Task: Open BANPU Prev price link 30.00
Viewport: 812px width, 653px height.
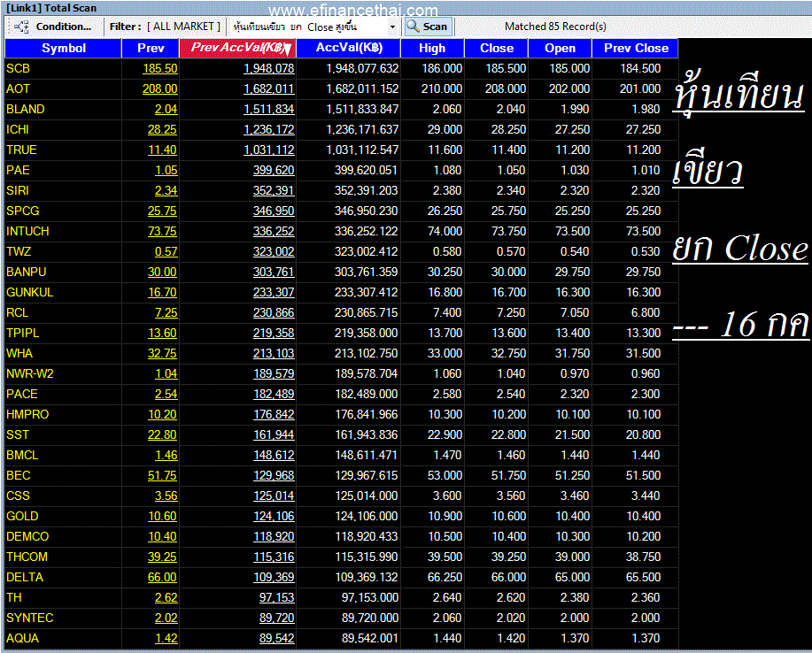Action: click(162, 273)
